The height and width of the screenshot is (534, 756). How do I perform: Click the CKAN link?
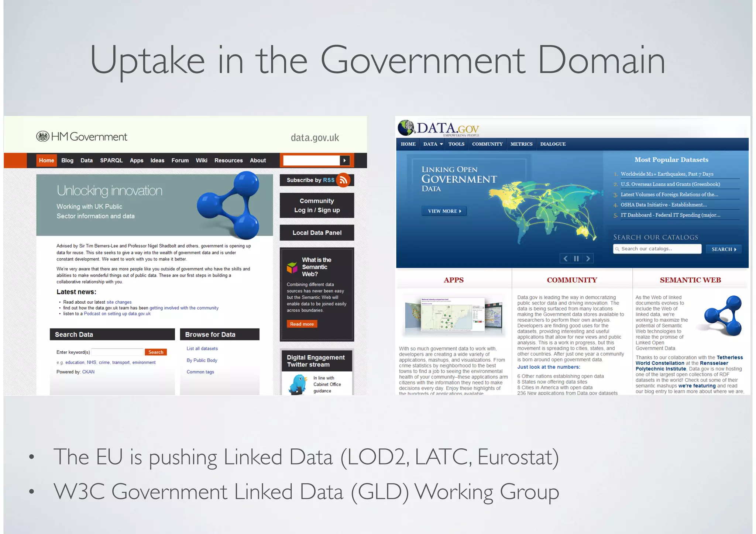(x=88, y=372)
